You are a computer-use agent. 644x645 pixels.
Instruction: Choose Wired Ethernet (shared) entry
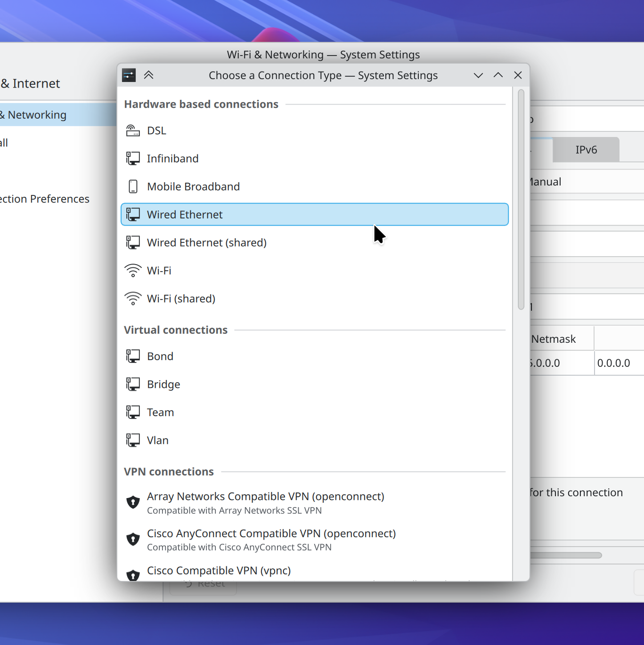(206, 242)
